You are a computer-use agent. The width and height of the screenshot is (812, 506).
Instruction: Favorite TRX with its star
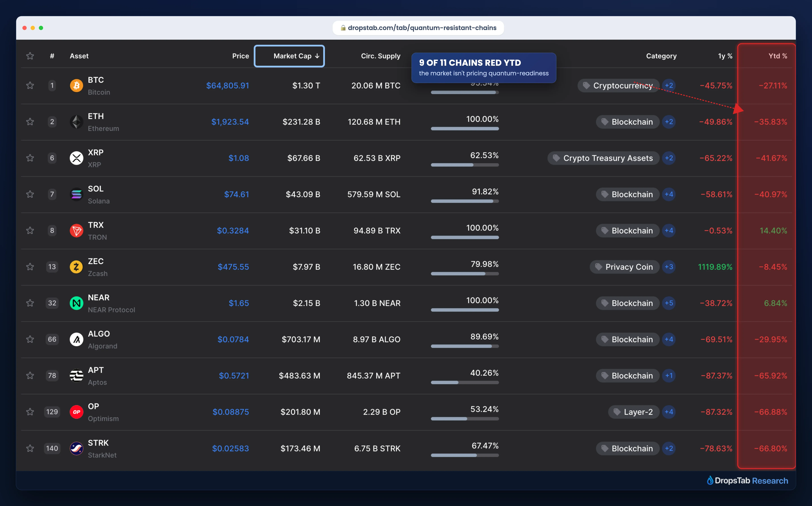[x=30, y=231]
